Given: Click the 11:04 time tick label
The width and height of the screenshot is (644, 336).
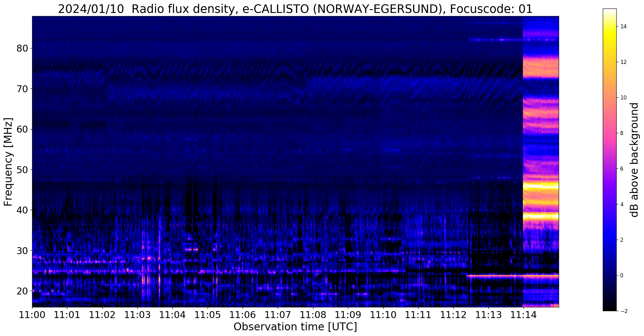Looking at the screenshot, I should [172, 315].
